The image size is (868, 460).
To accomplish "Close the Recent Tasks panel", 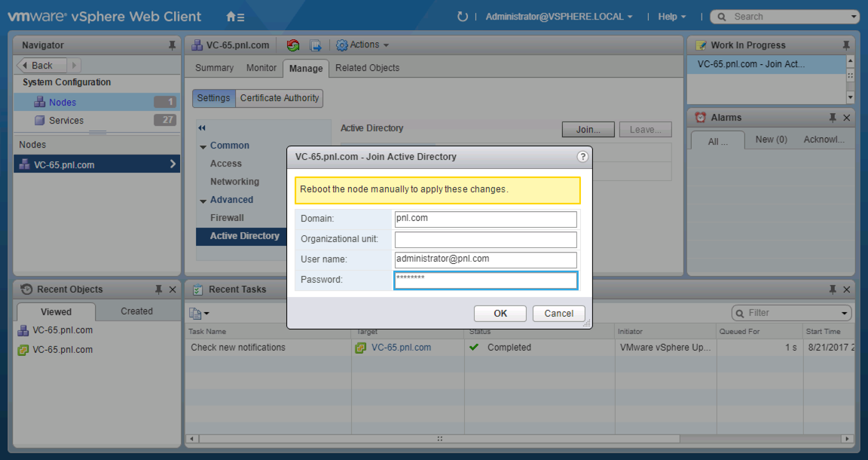I will 846,290.
